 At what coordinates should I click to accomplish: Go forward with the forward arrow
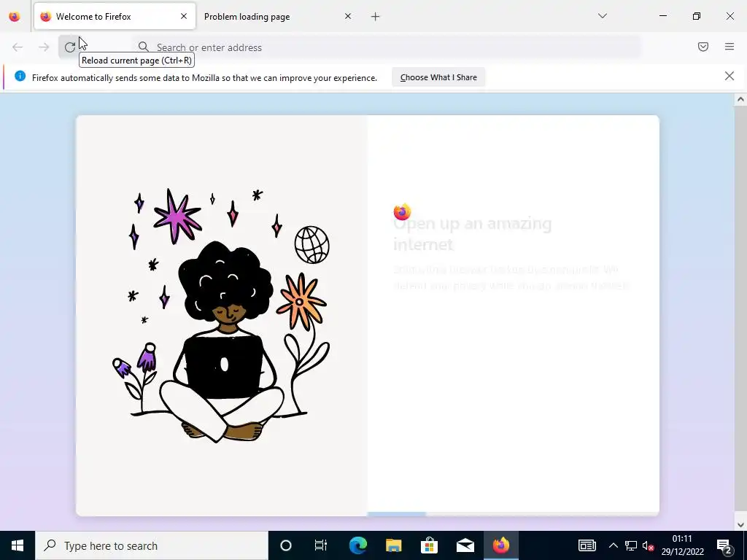pos(44,47)
